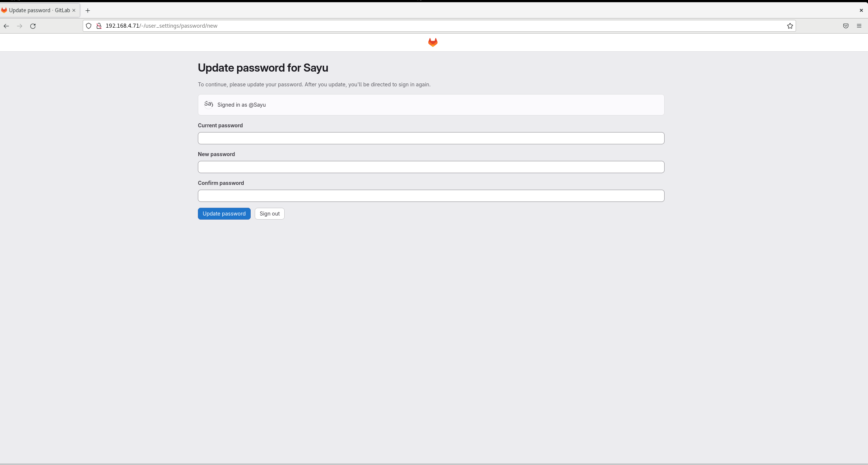Close the browser window

pyautogui.click(x=861, y=10)
